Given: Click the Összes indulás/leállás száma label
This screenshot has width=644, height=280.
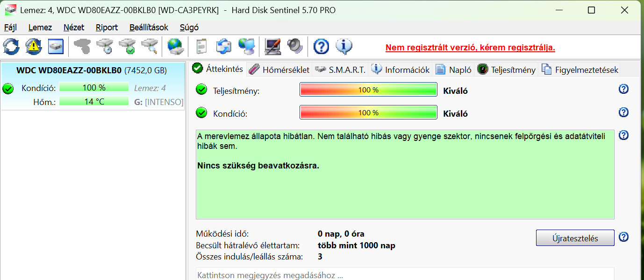Looking at the screenshot, I should click(x=250, y=257).
